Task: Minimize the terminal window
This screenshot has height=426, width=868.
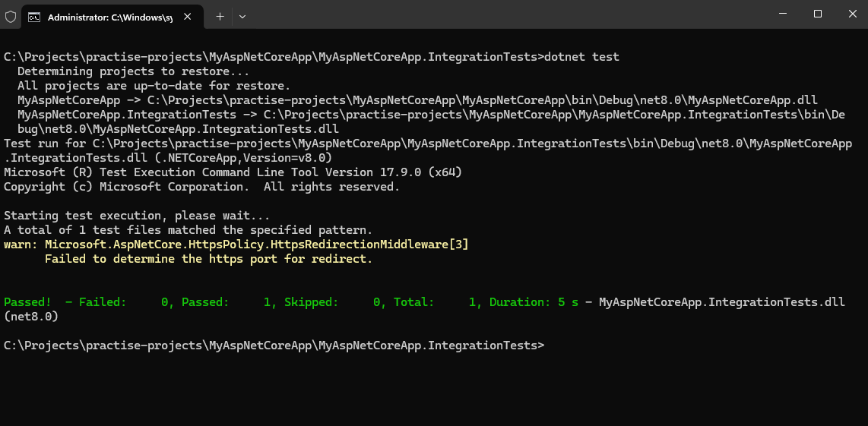Action: (x=782, y=14)
